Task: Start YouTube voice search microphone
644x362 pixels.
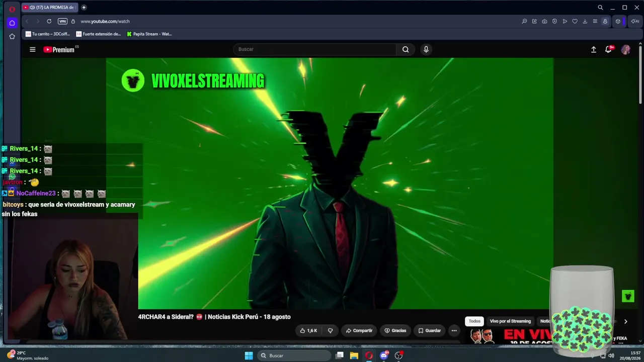Action: point(426,49)
